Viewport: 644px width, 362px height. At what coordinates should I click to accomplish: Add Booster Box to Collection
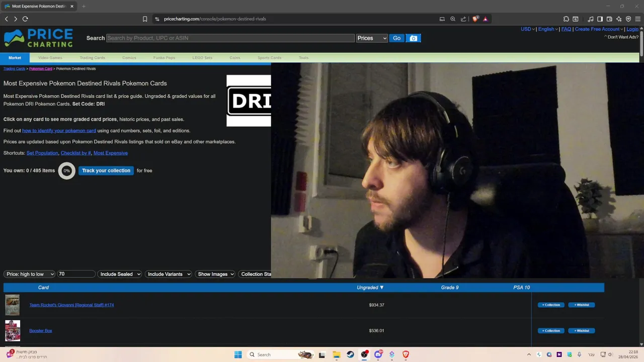tap(551, 331)
